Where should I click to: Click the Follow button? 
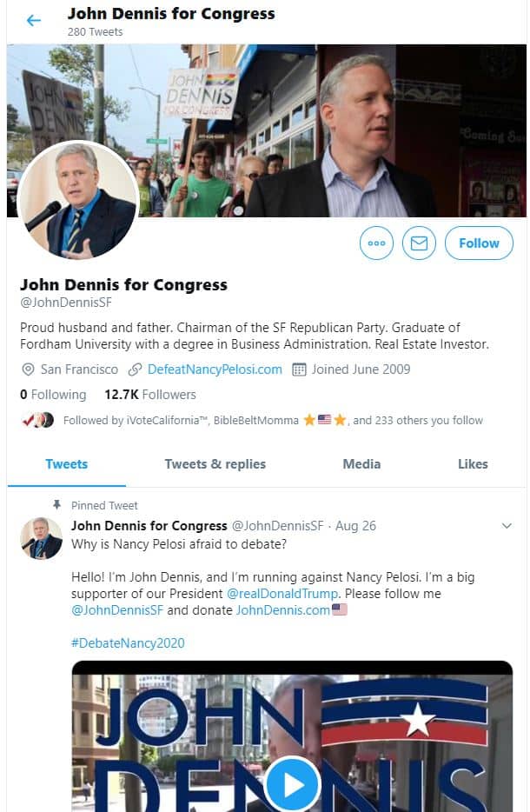479,243
